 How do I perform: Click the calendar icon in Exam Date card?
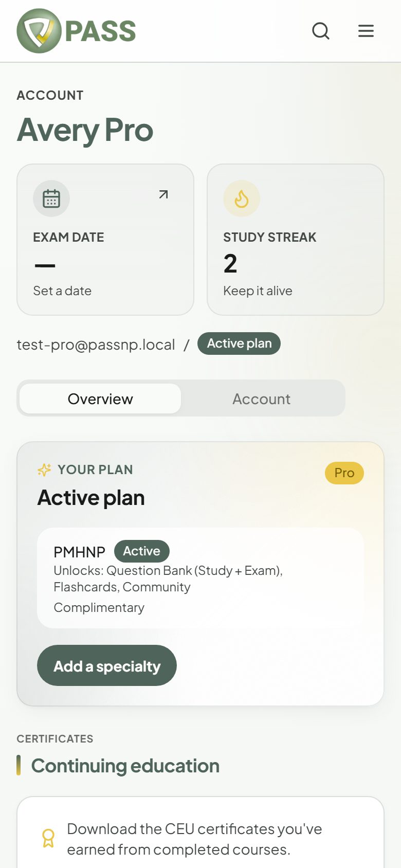coord(51,198)
